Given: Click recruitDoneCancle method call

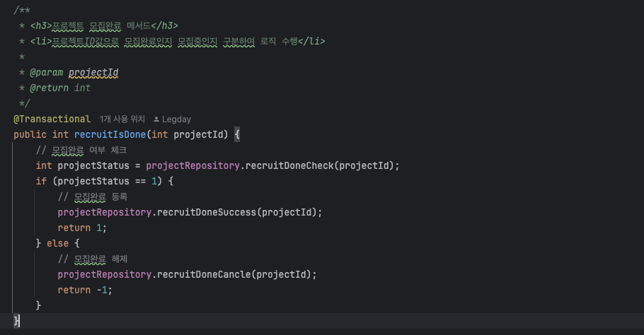Looking at the screenshot, I should pos(204,274).
